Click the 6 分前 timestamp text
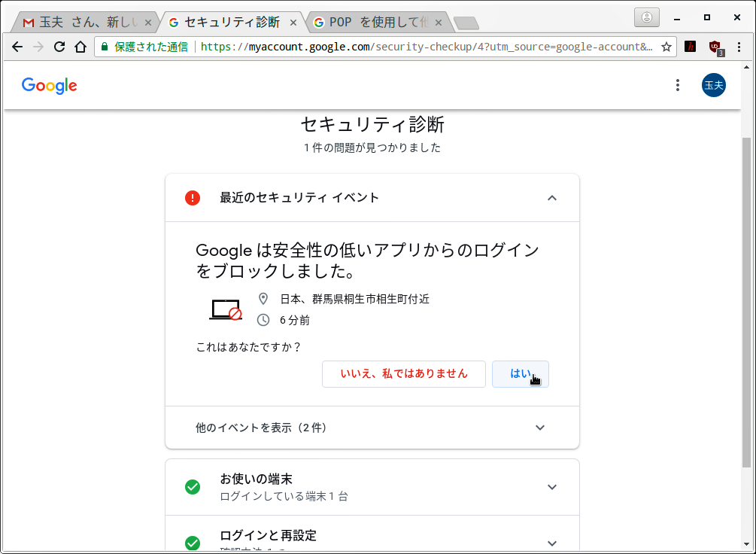 (x=295, y=320)
